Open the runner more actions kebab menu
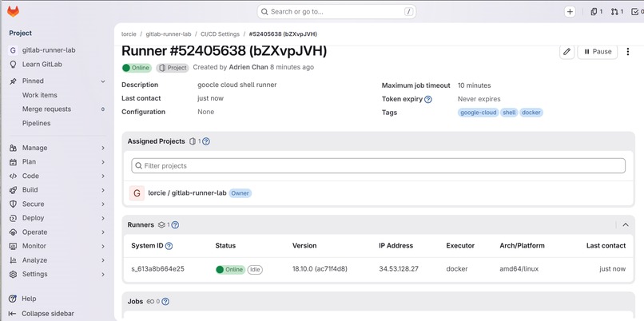The image size is (644, 321). (627, 52)
